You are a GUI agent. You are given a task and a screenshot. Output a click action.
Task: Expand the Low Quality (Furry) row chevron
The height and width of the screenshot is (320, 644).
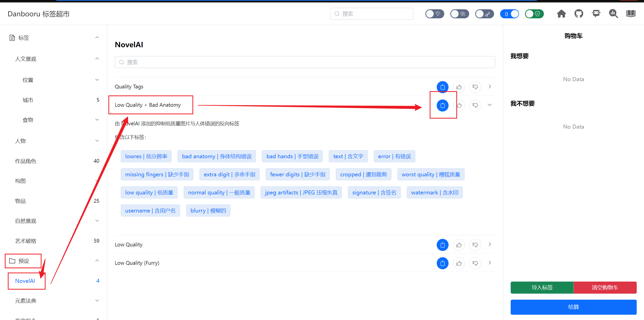490,263
